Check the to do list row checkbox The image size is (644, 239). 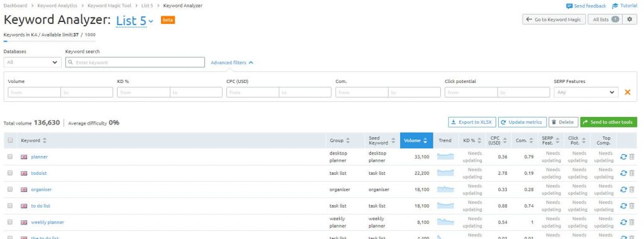pos(10,206)
